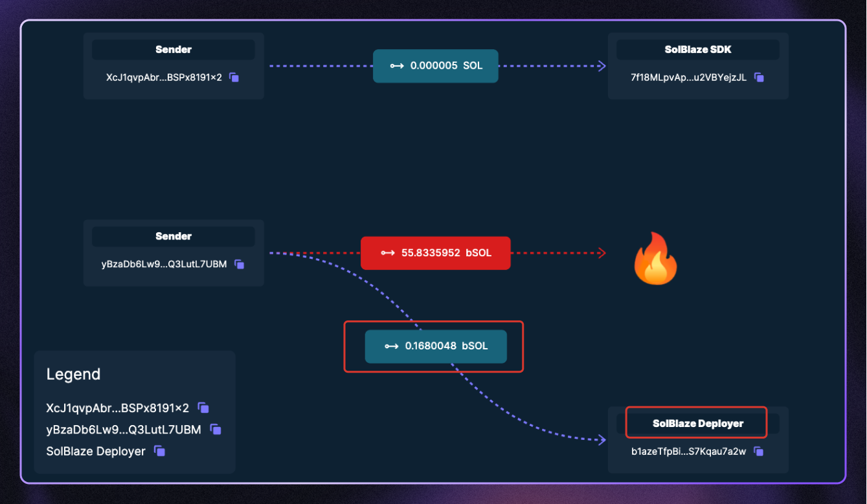867x504 pixels.
Task: Click the Sender header above XcJ1qvpAbr
Action: tap(174, 50)
